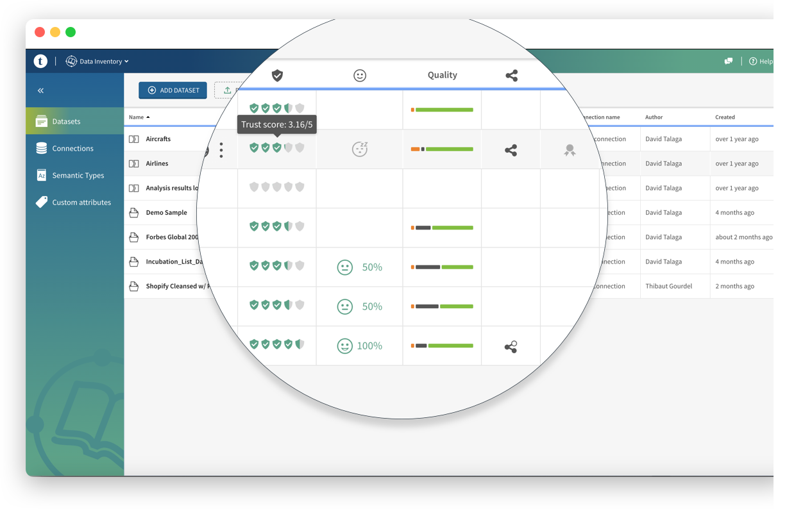Screen dimensions: 812x509
Task: Click the ADD DATASET button
Action: tap(173, 90)
